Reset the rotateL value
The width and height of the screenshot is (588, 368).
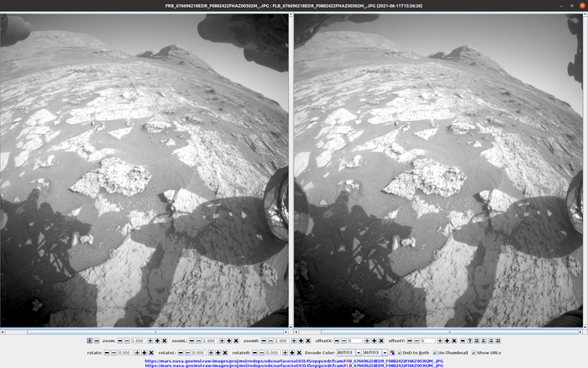224,352
